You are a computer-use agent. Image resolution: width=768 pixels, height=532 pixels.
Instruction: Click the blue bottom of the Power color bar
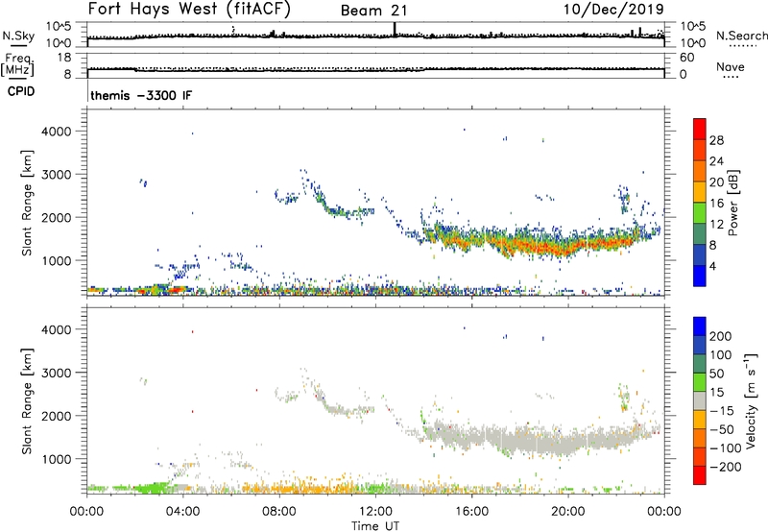point(700,276)
